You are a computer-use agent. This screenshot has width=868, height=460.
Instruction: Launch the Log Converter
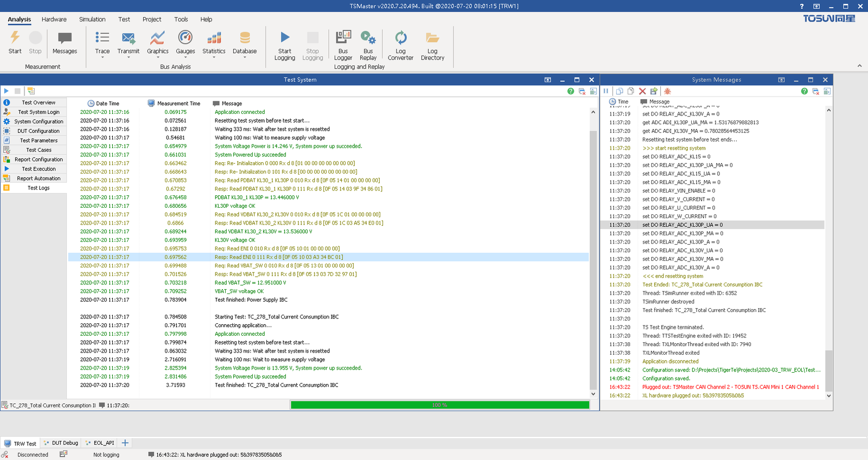coord(400,45)
